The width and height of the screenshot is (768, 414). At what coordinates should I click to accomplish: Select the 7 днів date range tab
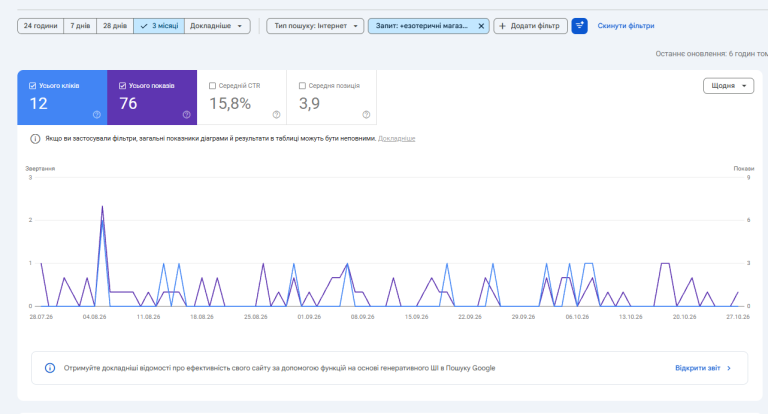point(80,26)
